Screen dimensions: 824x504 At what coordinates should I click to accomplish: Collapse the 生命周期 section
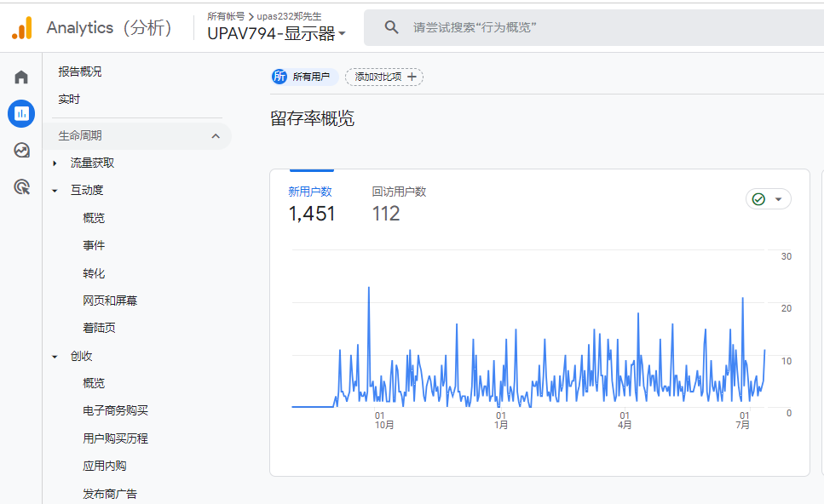point(216,136)
